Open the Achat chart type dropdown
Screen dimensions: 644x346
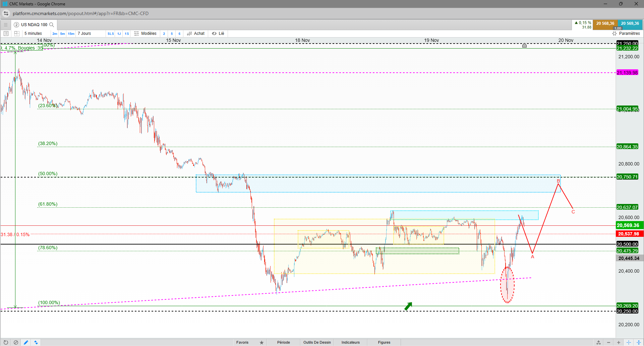199,33
